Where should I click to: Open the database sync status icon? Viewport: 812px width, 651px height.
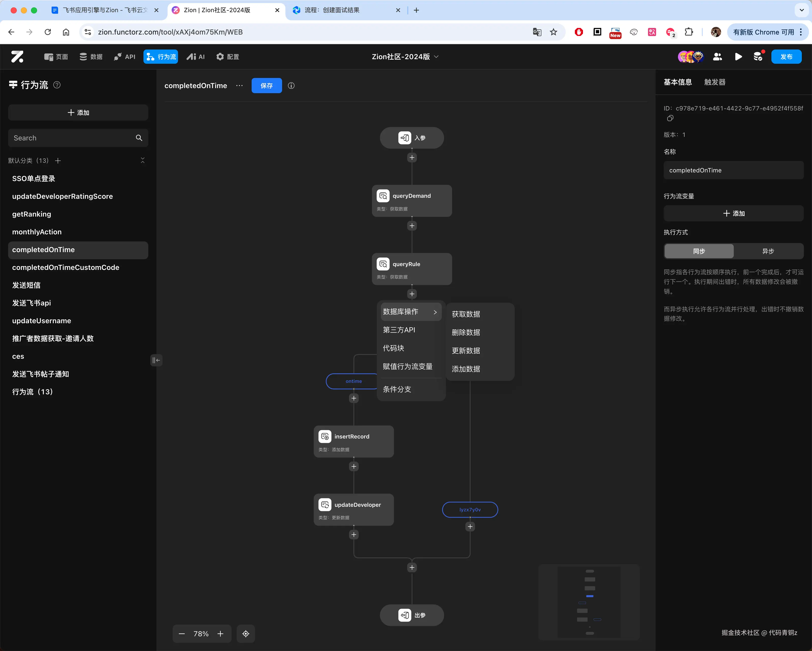[x=758, y=57]
